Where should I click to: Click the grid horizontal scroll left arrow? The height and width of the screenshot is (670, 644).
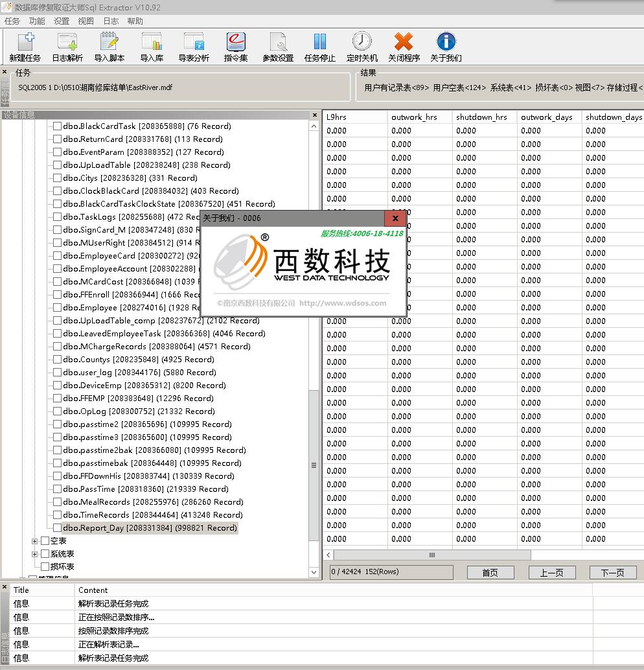tap(328, 555)
